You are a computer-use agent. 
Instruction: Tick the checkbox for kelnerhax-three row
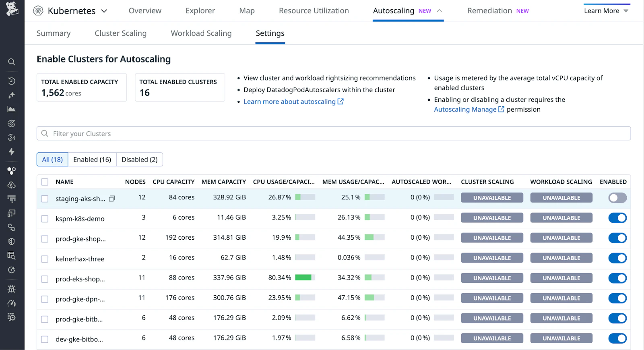(45, 259)
